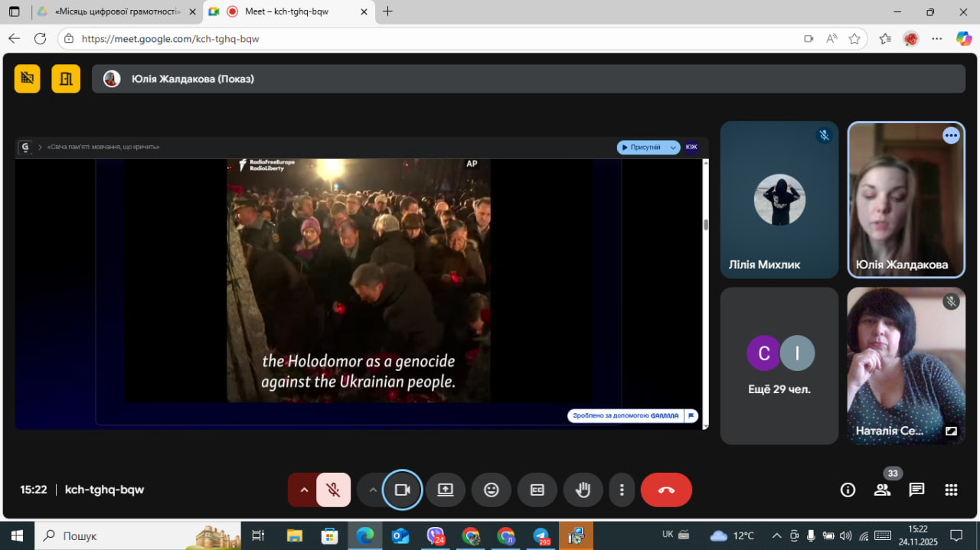The width and height of the screenshot is (980, 550).
Task: Click the share screen icon
Action: (x=446, y=490)
